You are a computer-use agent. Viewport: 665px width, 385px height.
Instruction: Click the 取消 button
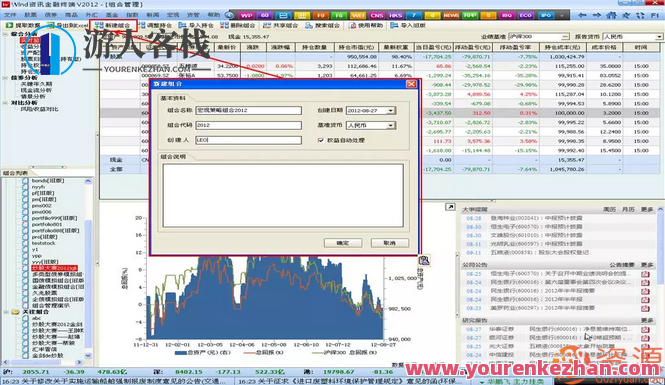pos(389,243)
